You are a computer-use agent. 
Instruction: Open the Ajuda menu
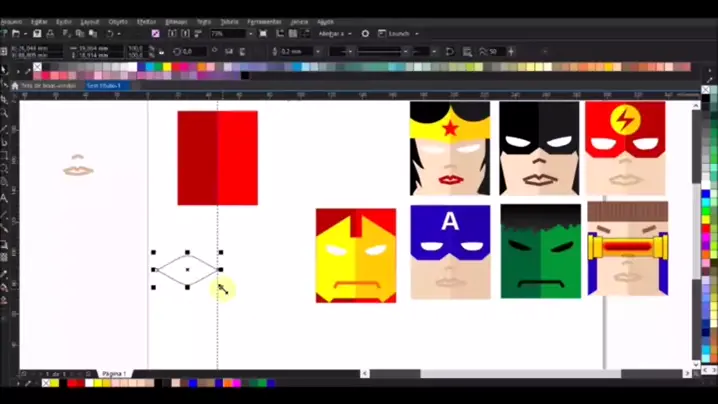pyautogui.click(x=326, y=22)
